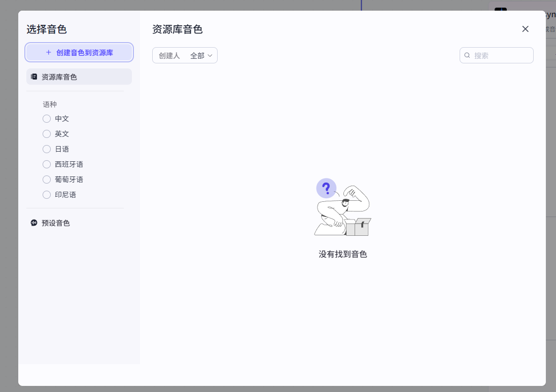Viewport: 556px width, 392px height.
Task: Choose 日语 radio option
Action: coord(47,149)
